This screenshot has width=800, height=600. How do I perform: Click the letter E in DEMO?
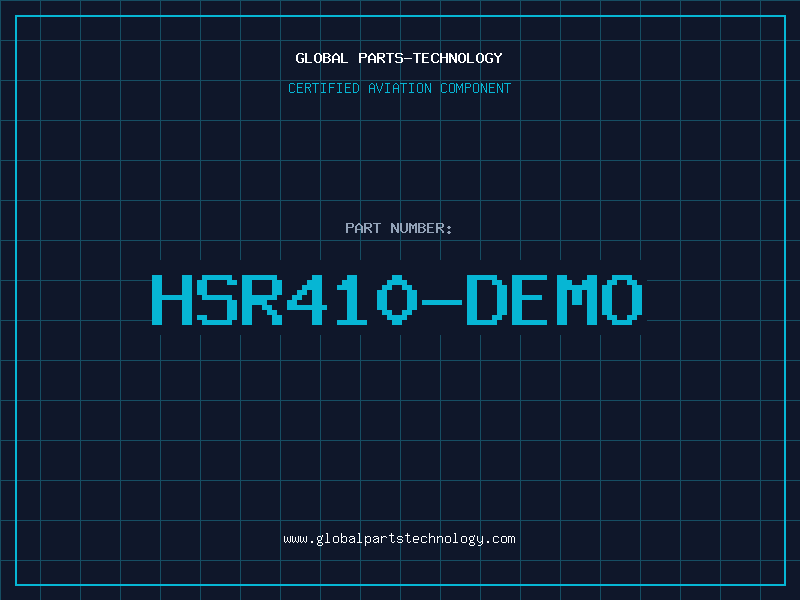pos(534,299)
